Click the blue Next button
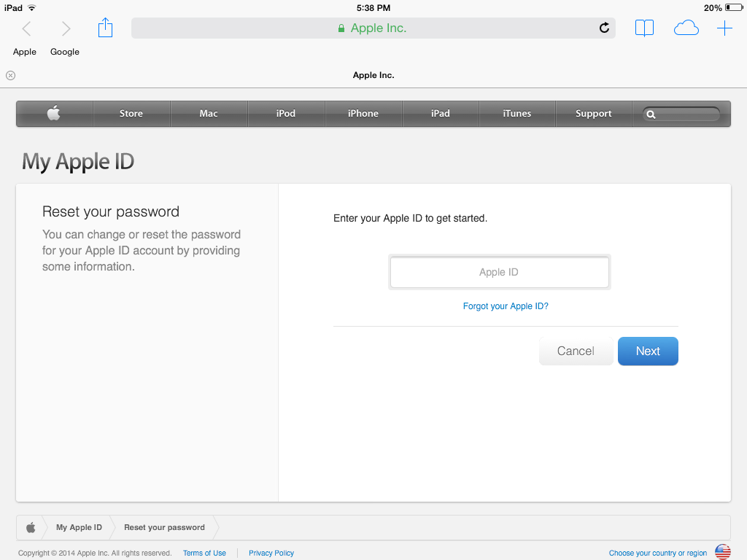Screen dimensions: 747x560 click(648, 351)
